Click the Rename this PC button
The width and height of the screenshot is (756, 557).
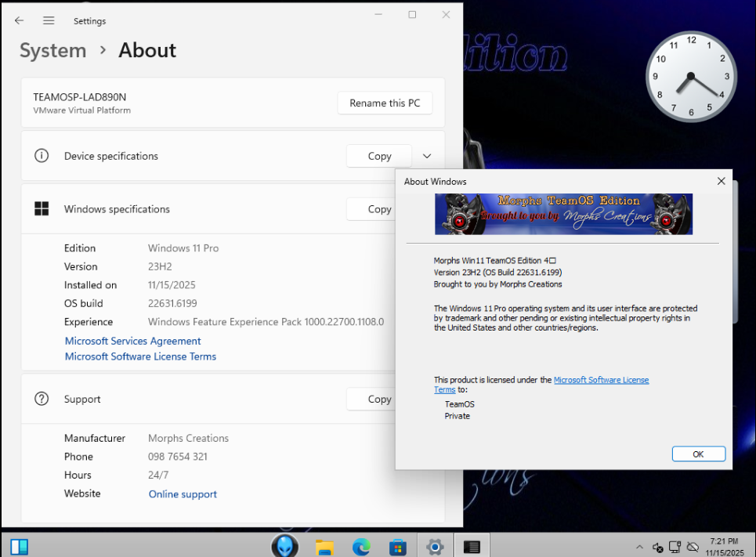point(385,103)
